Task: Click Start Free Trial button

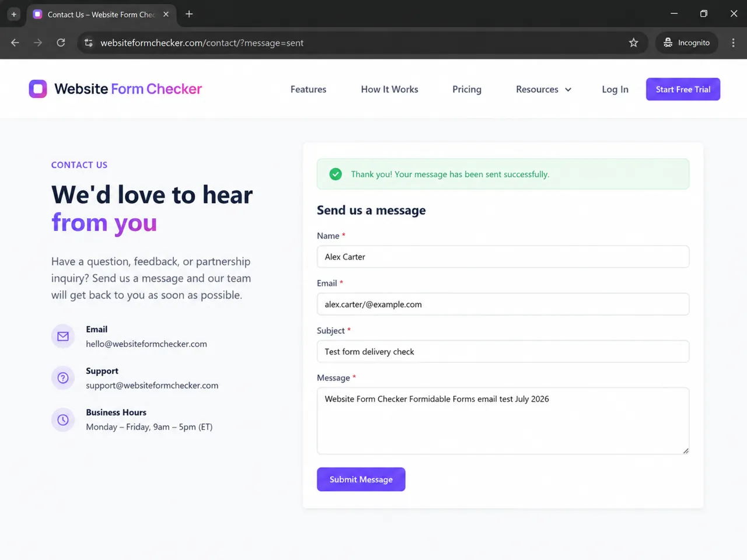Action: 683,89
